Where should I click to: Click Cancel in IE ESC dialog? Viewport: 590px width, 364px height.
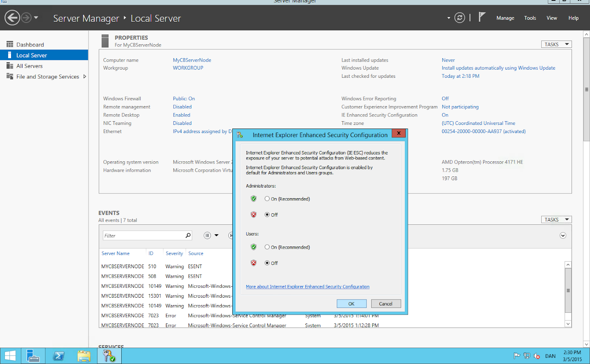coord(386,304)
